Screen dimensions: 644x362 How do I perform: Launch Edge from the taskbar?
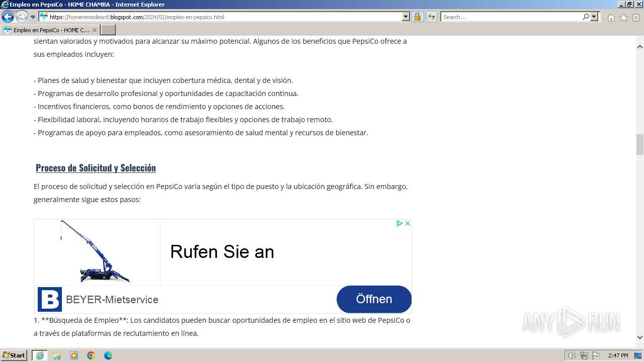pyautogui.click(x=108, y=355)
